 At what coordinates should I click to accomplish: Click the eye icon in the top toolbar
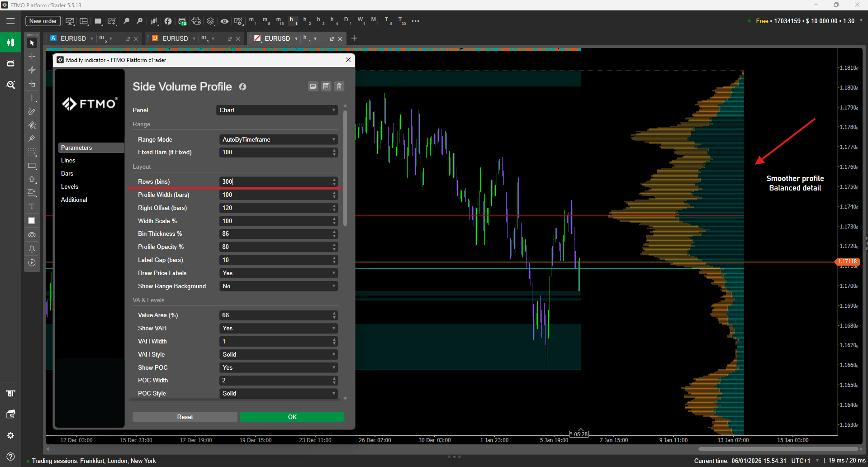[224, 21]
